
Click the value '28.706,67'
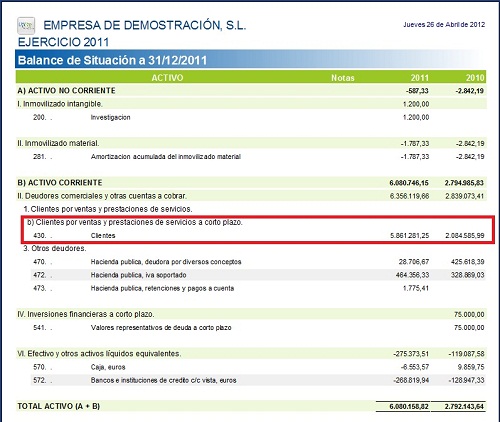click(x=414, y=262)
